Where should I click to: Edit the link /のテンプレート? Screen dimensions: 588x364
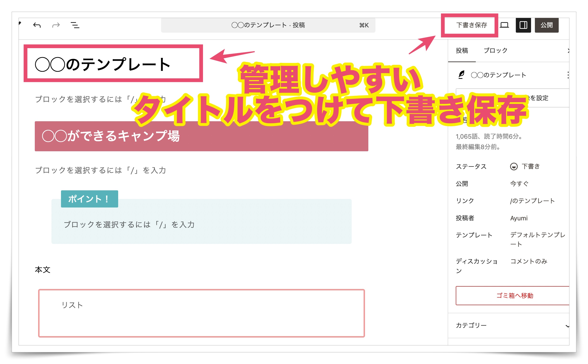pyautogui.click(x=532, y=201)
